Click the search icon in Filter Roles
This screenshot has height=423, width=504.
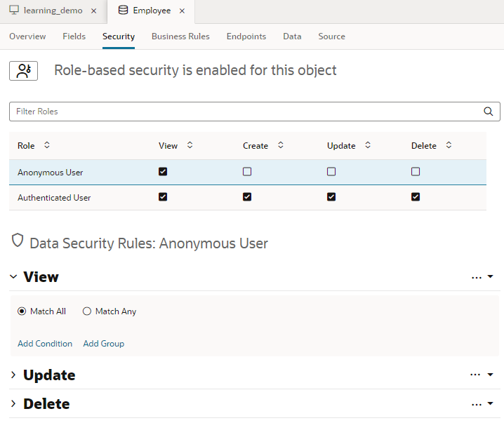(489, 112)
